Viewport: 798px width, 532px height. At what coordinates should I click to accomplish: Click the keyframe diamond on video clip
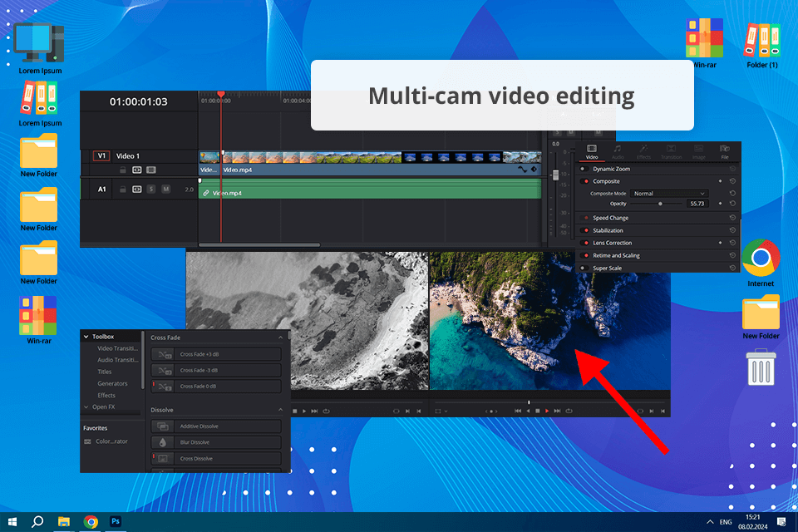pos(534,169)
